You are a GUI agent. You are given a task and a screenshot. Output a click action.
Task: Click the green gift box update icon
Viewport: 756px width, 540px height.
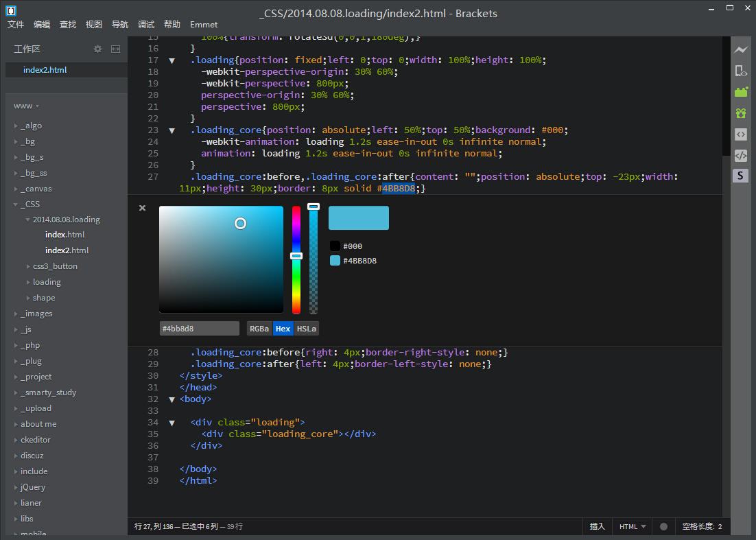click(x=740, y=113)
